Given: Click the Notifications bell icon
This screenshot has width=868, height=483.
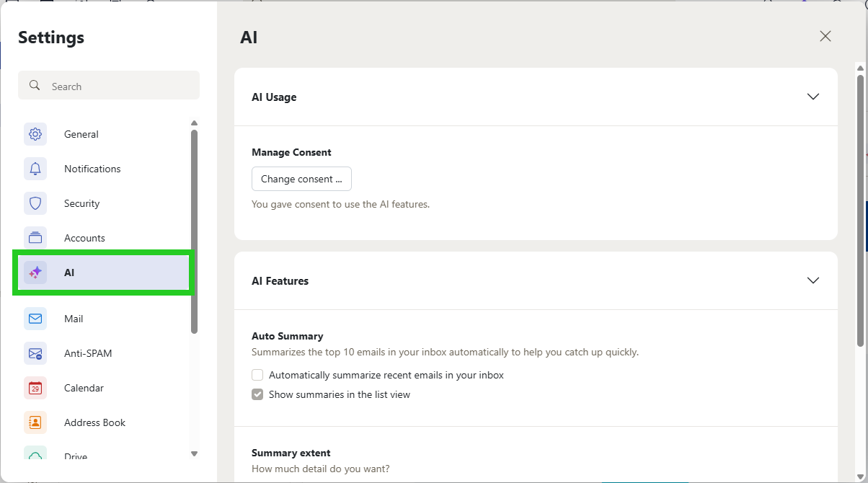Looking at the screenshot, I should 35,169.
